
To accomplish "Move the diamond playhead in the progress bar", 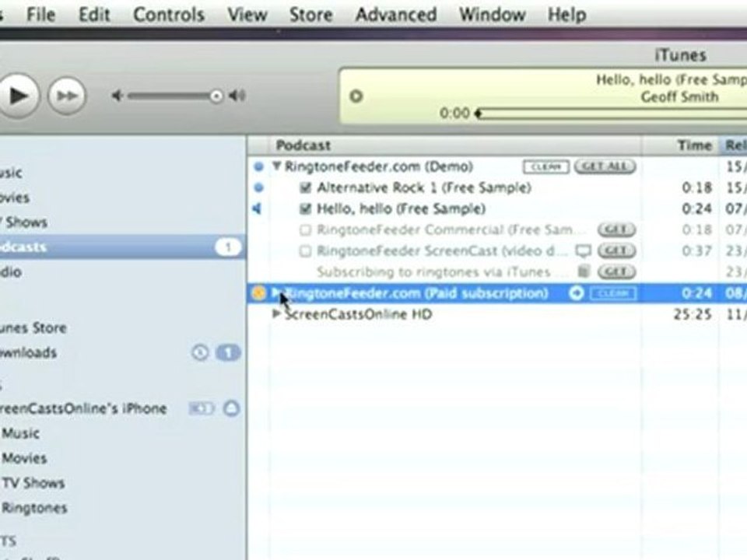I will [x=479, y=114].
